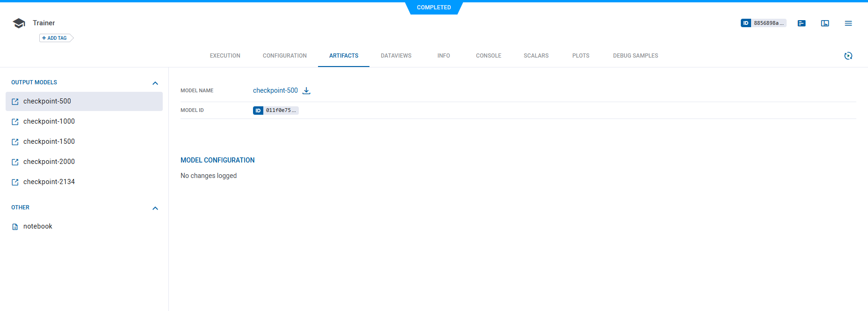Click the model ID badge 011f0e75
The width and height of the screenshot is (868, 311).
pos(276,111)
